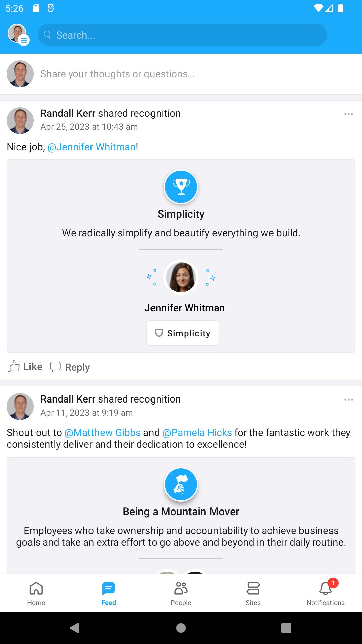Tap the Reply speech bubble icon
Image resolution: width=362 pixels, height=644 pixels.
coord(55,367)
